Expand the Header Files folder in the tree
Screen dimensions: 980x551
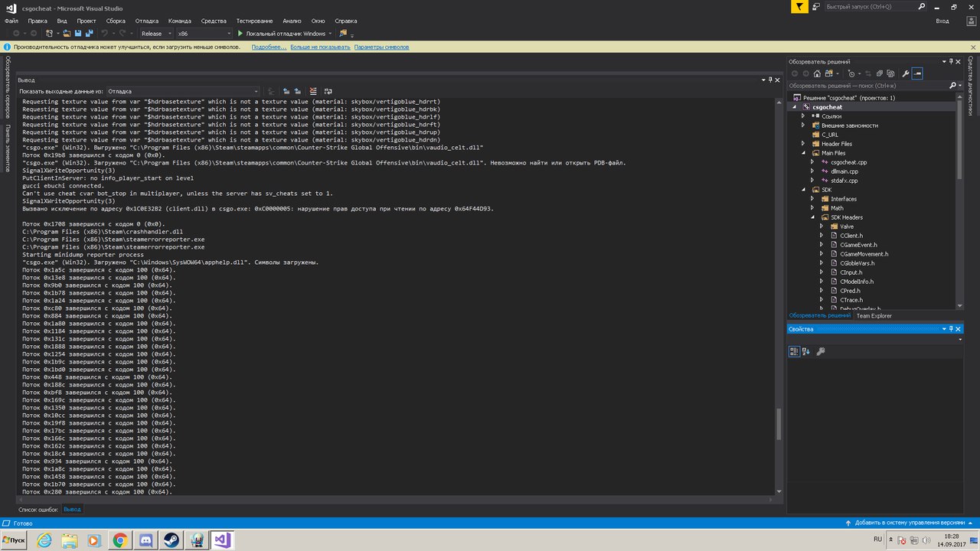click(x=803, y=144)
